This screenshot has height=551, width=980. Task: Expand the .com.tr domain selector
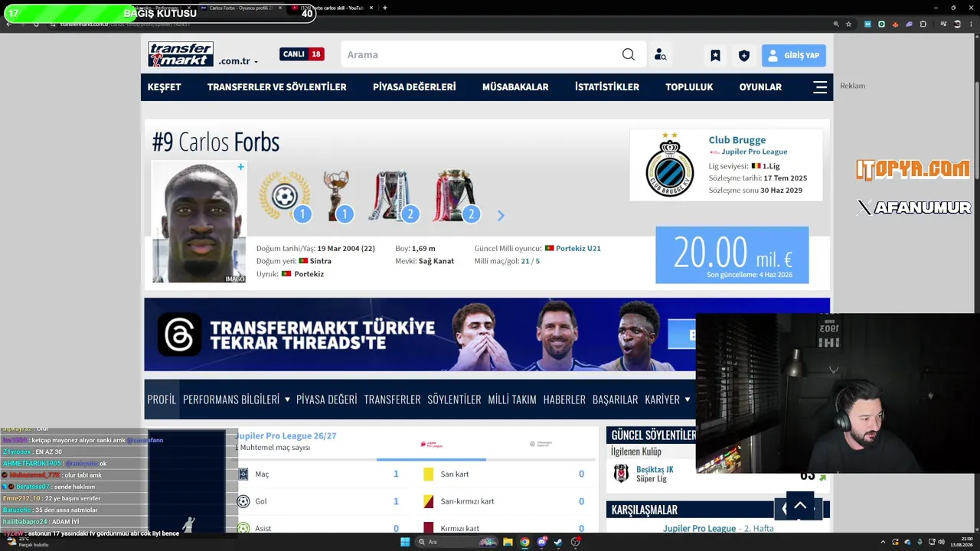238,61
